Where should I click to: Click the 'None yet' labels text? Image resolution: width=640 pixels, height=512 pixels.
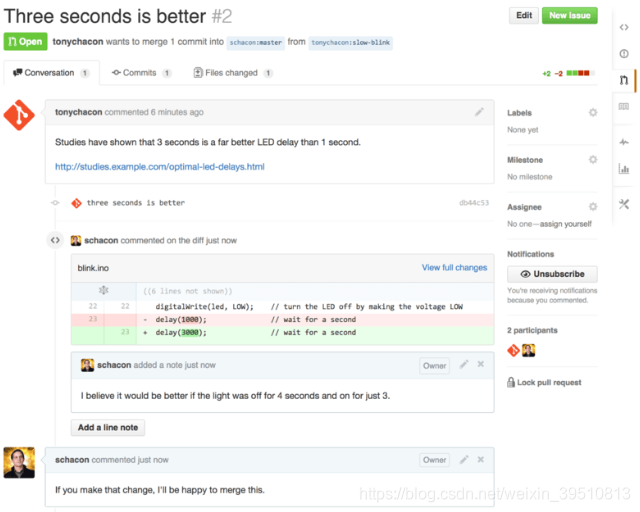(x=522, y=130)
